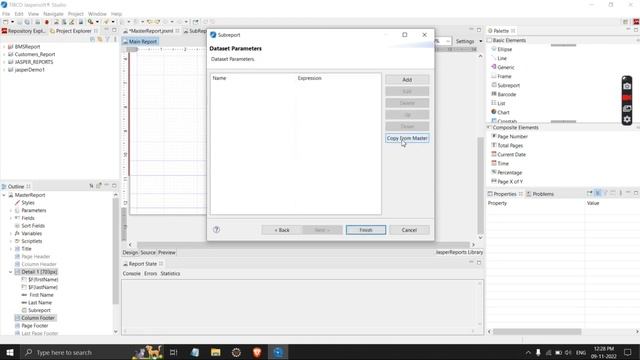Expand the Customers_Report project folder

pos(4,54)
